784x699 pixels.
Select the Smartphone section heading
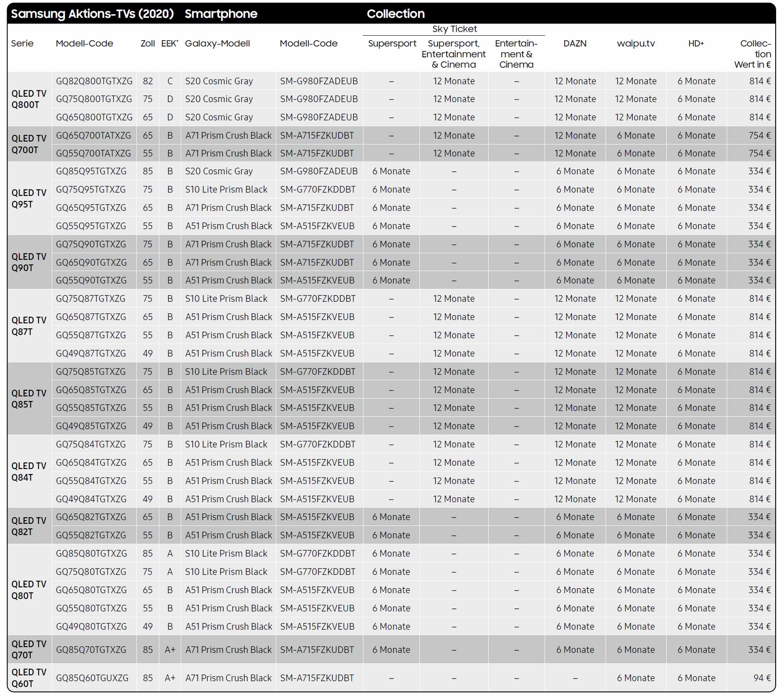[x=221, y=14]
